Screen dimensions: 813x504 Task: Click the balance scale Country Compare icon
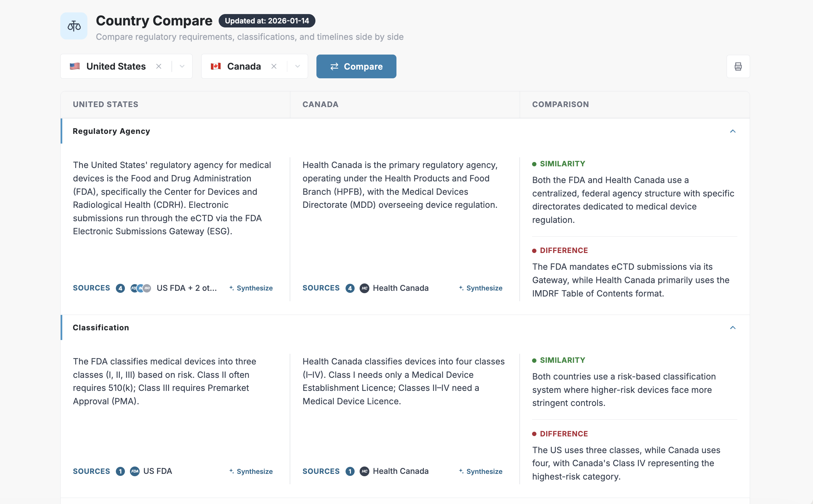(x=74, y=26)
